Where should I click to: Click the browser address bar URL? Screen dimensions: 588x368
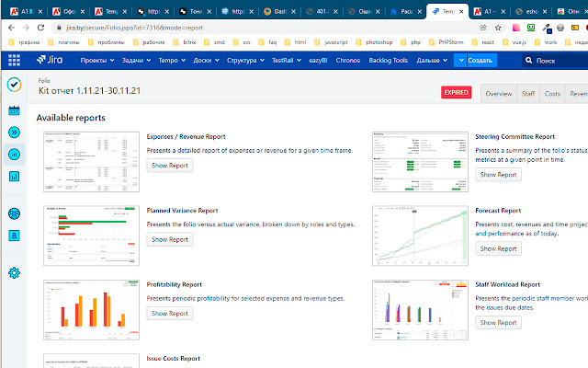pos(135,28)
